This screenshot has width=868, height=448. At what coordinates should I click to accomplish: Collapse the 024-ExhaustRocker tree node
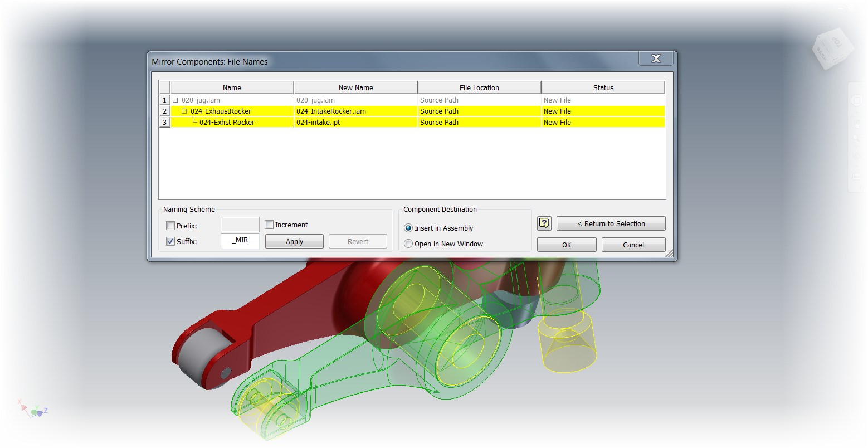pyautogui.click(x=184, y=111)
